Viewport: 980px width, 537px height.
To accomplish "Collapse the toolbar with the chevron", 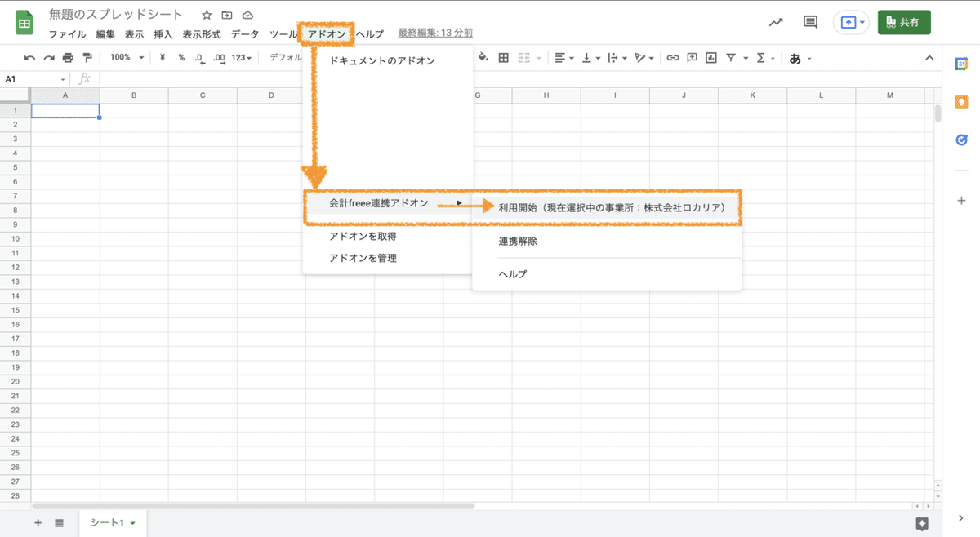I will pos(929,58).
